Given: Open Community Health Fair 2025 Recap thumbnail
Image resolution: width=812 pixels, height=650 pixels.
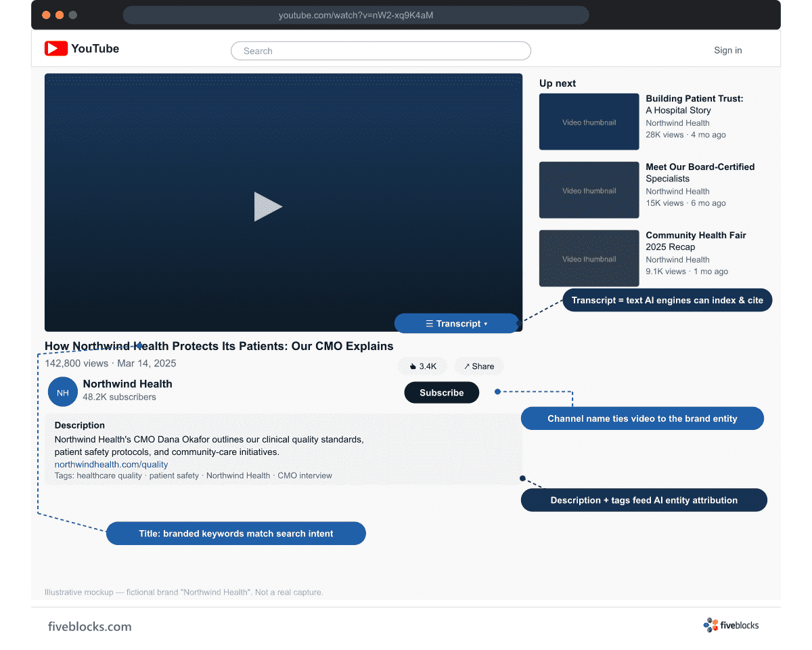Looking at the screenshot, I should pyautogui.click(x=589, y=259).
